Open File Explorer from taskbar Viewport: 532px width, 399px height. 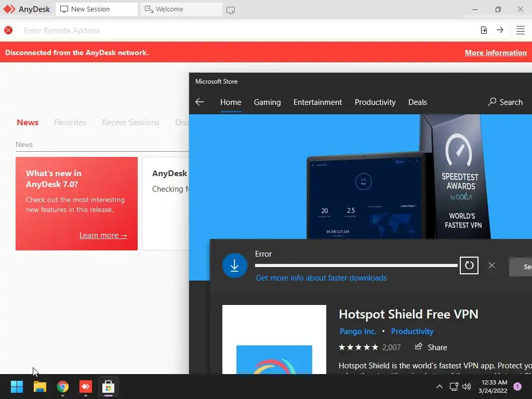(x=39, y=387)
